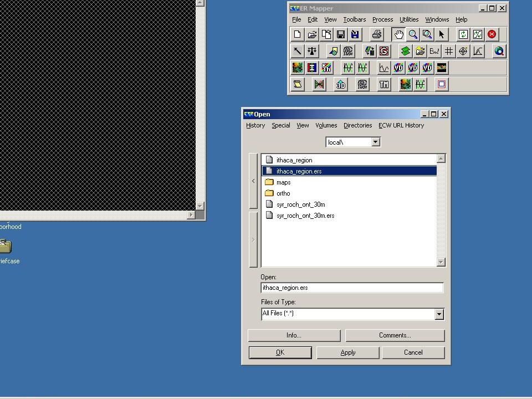The height and width of the screenshot is (399, 532).
Task: Click the TM toolbar icon
Action: pyautogui.click(x=384, y=84)
